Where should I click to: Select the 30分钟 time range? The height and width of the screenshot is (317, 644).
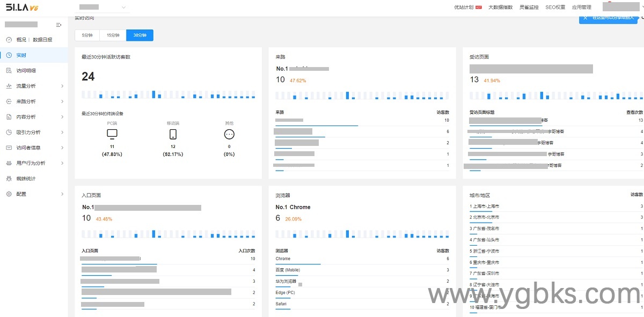click(140, 35)
